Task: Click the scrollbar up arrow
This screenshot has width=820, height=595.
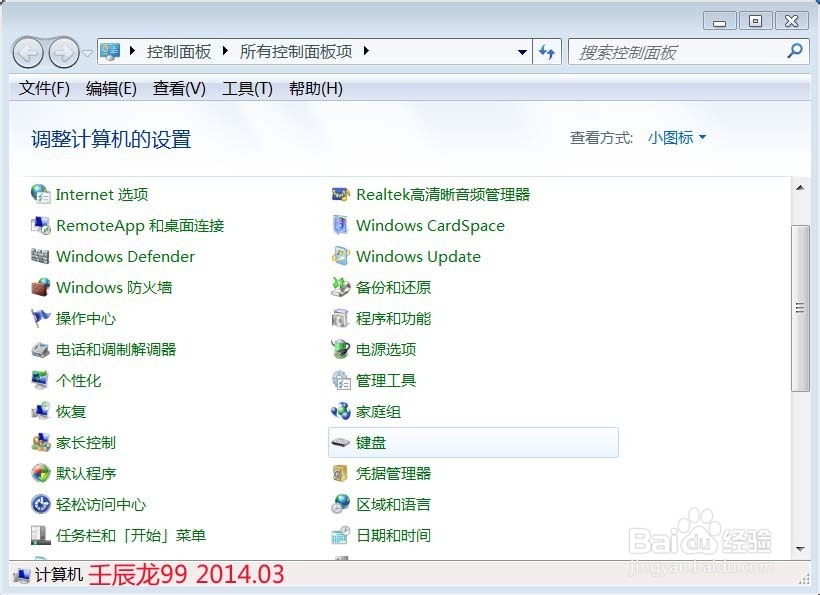Action: (x=800, y=188)
